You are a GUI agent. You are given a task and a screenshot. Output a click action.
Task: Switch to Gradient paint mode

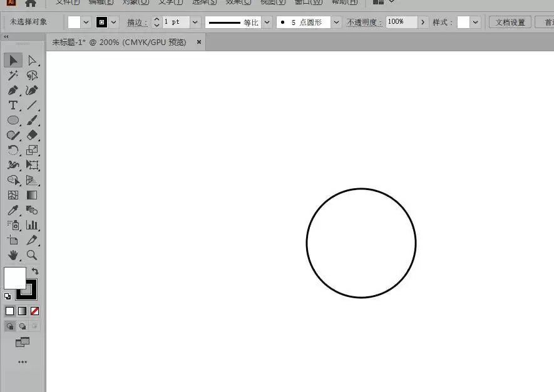click(23, 311)
